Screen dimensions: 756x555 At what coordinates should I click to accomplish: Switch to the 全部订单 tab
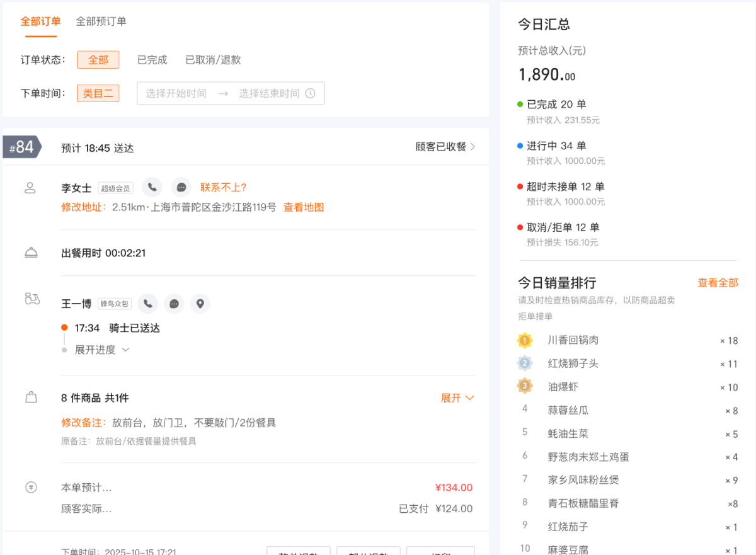40,21
